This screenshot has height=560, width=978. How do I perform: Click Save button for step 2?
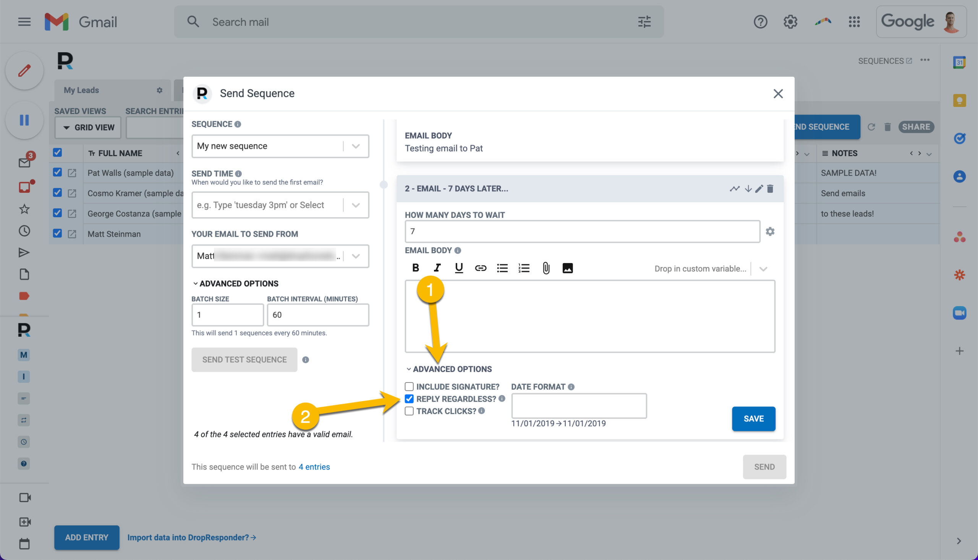click(753, 418)
